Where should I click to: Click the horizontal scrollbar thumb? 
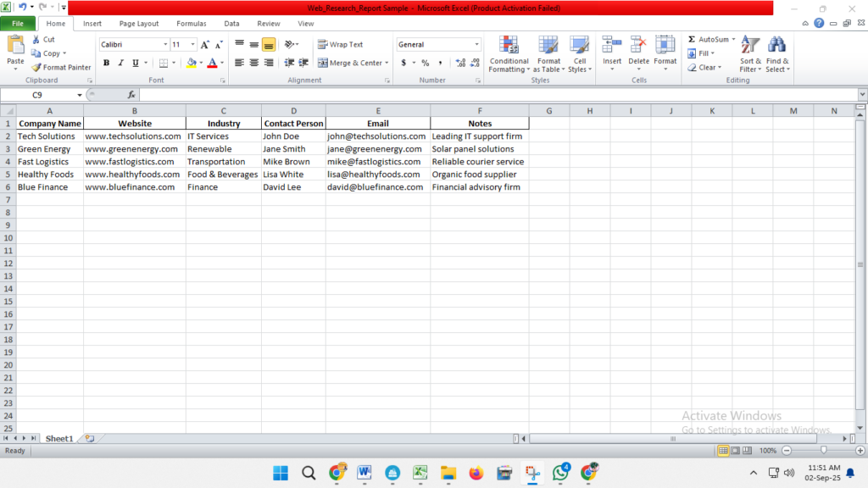(672, 438)
